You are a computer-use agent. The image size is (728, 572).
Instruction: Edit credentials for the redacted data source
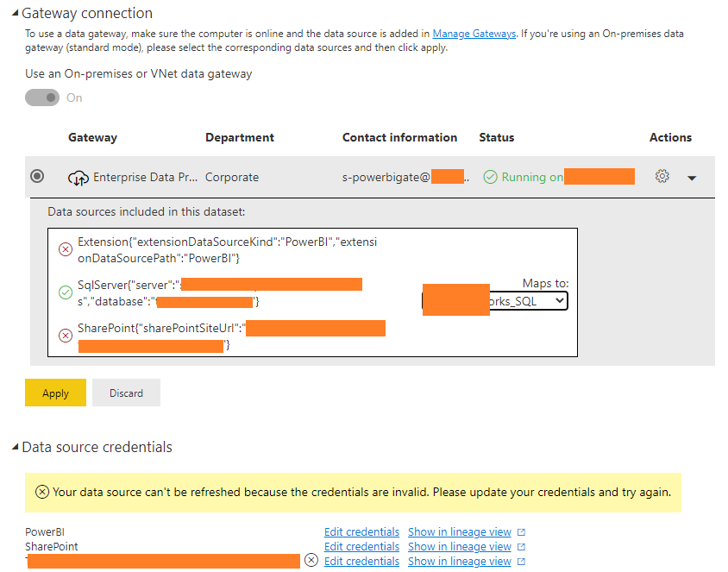[x=361, y=562]
